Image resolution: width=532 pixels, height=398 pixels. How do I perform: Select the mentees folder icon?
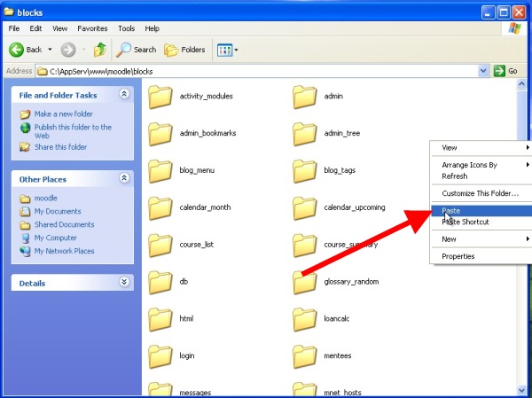tap(305, 356)
